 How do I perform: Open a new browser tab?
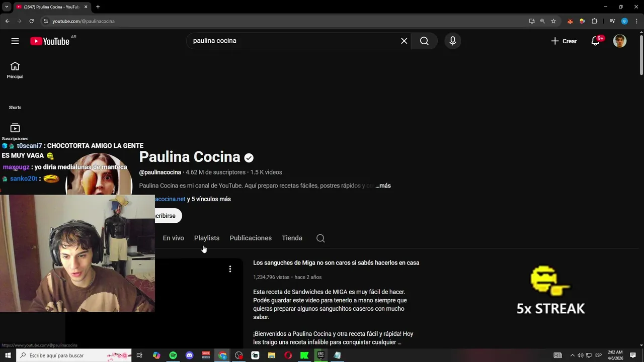(x=98, y=7)
